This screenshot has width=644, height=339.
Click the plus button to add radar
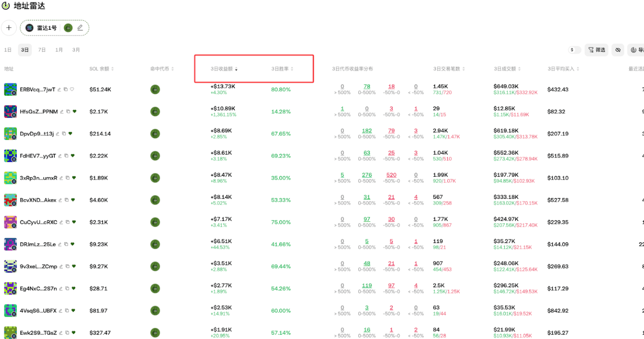pyautogui.click(x=9, y=28)
